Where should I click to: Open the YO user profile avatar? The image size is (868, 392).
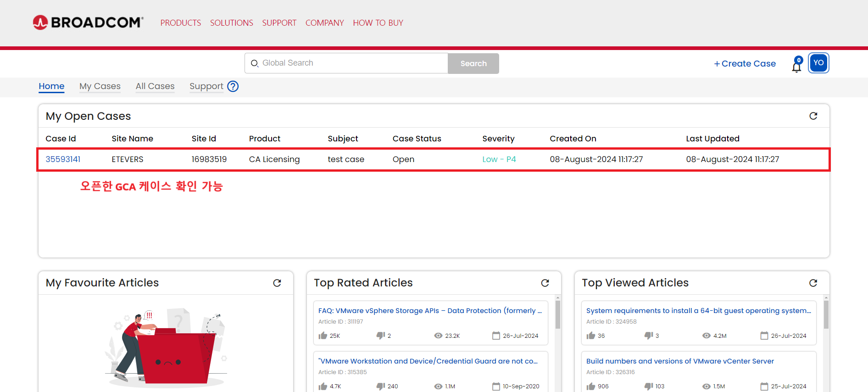818,63
